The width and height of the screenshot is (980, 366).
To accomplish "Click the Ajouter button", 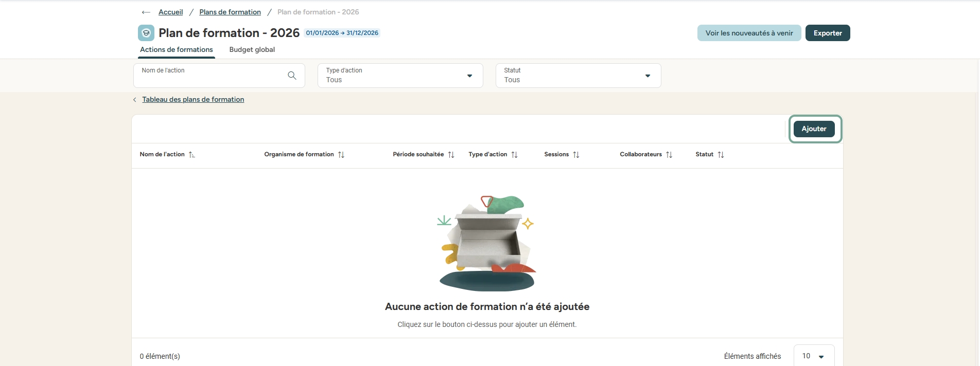I will pyautogui.click(x=814, y=129).
